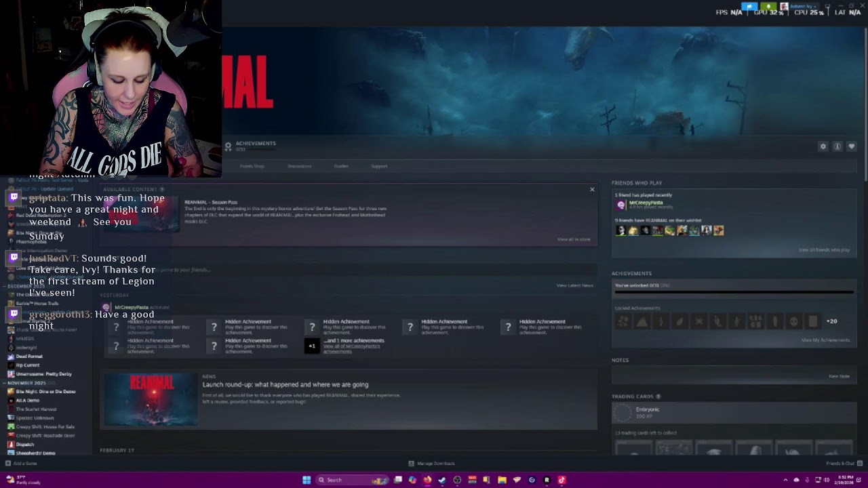Click View all friends who play

click(824, 250)
